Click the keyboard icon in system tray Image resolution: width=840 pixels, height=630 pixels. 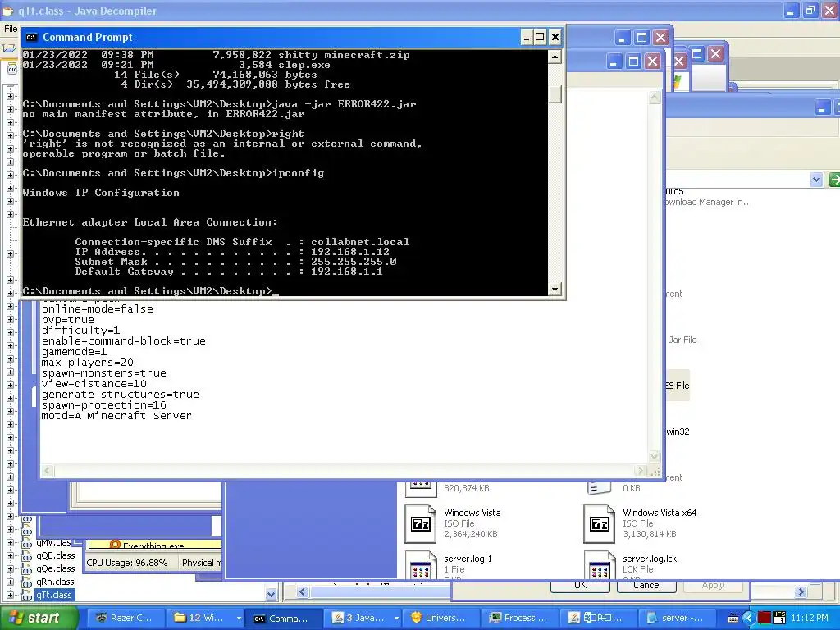coord(733,619)
